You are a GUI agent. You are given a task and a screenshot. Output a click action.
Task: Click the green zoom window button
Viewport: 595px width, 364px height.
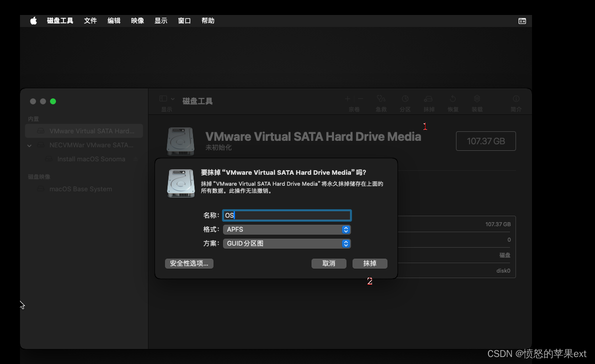click(x=53, y=101)
